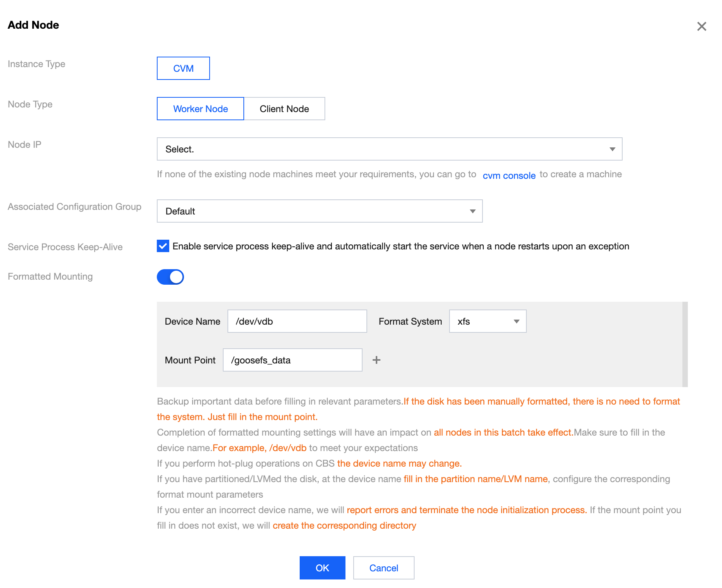Open the cvm console link
This screenshot has width=722, height=588.
coord(509,175)
